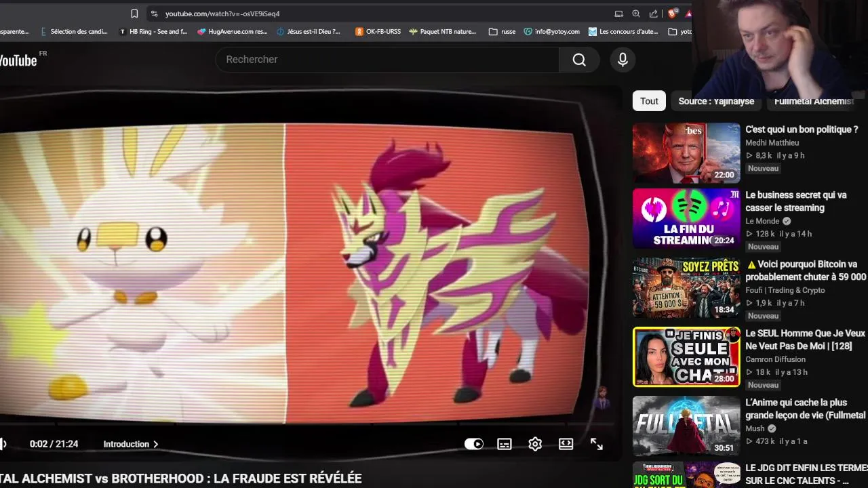This screenshot has width=868, height=488.
Task: Expand the 'russe' bookmarks folder
Action: coord(502,31)
